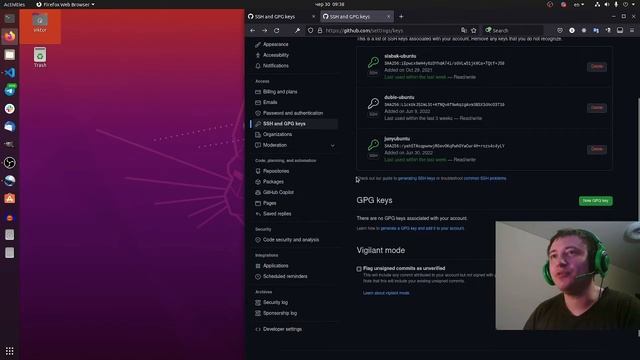640x360 pixels.
Task: Show applications grid in the dock
Action: point(9,351)
